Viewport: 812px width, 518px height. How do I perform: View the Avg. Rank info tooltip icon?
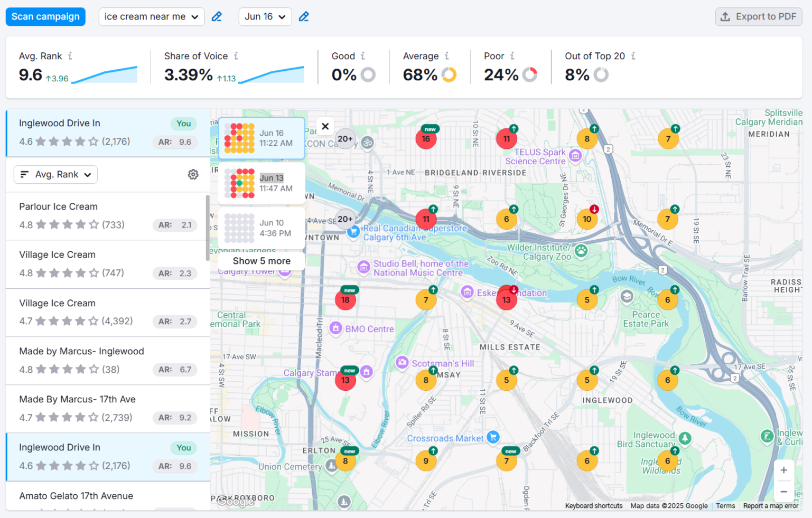[69, 56]
